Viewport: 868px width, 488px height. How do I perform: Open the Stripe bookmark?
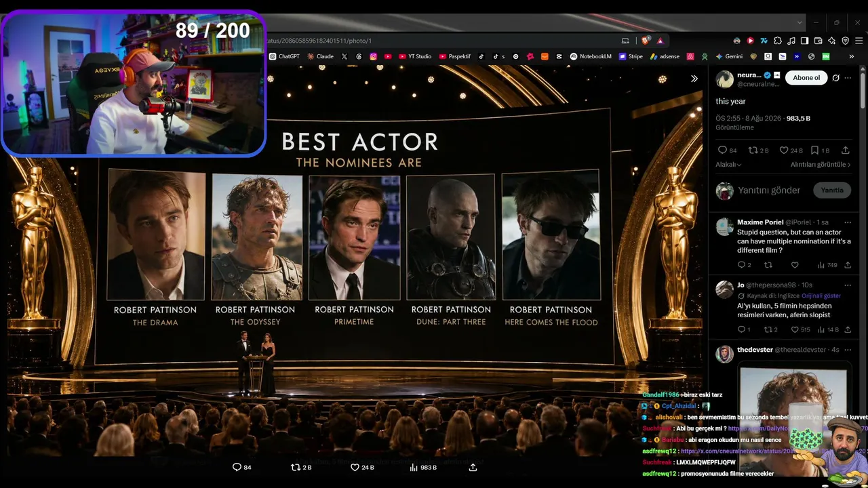[630, 56]
